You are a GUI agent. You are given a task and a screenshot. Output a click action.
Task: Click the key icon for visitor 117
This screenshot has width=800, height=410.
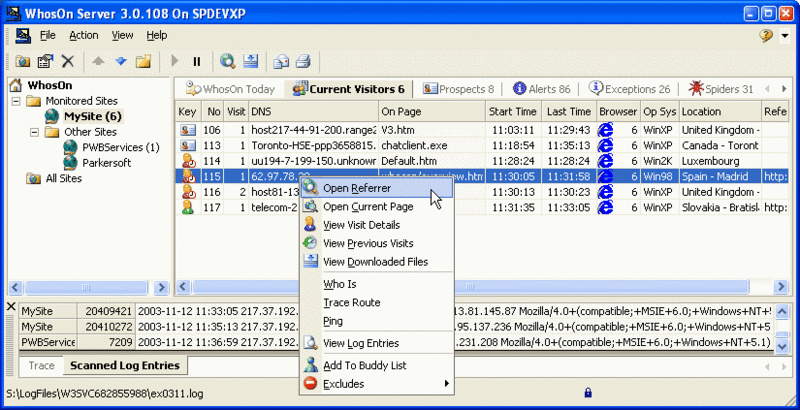(x=188, y=208)
